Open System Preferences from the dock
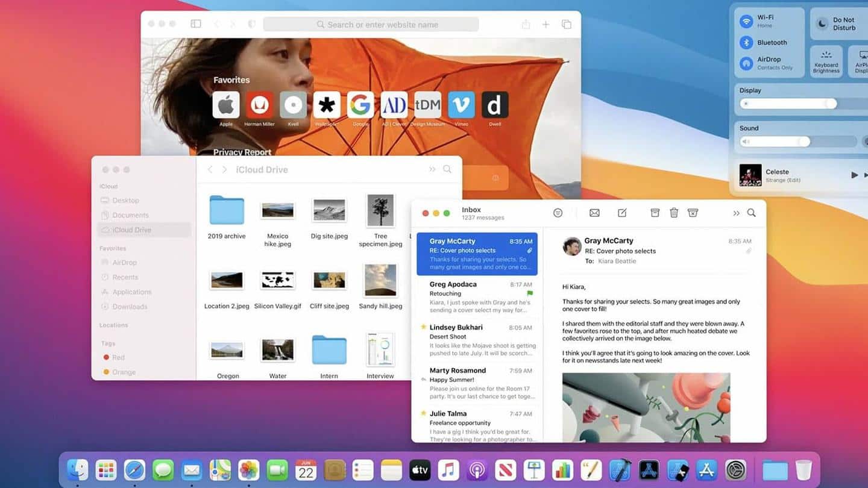The image size is (868, 488). coord(736,470)
